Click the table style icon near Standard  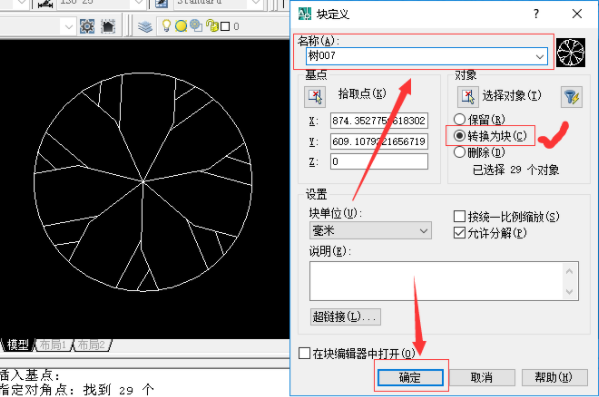pyautogui.click(x=162, y=4)
